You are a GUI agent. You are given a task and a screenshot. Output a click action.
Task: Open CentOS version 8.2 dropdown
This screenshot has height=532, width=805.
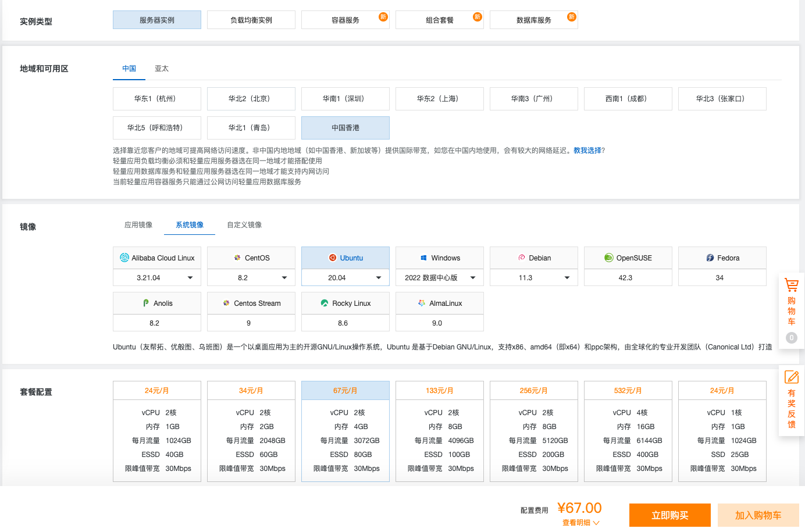point(251,277)
